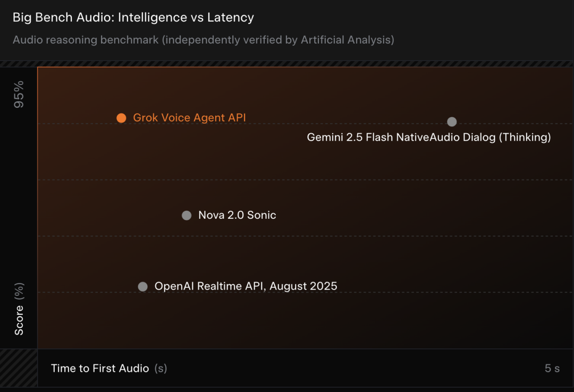Click the Gemini 2.5 Flash NativeAudio Dialog label

click(428, 137)
